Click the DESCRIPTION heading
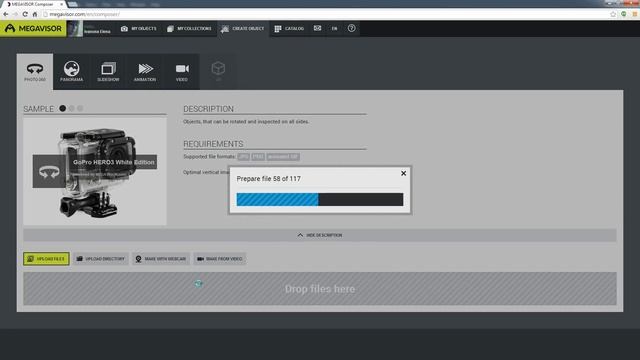This screenshot has height=360, width=640. pos(208,109)
